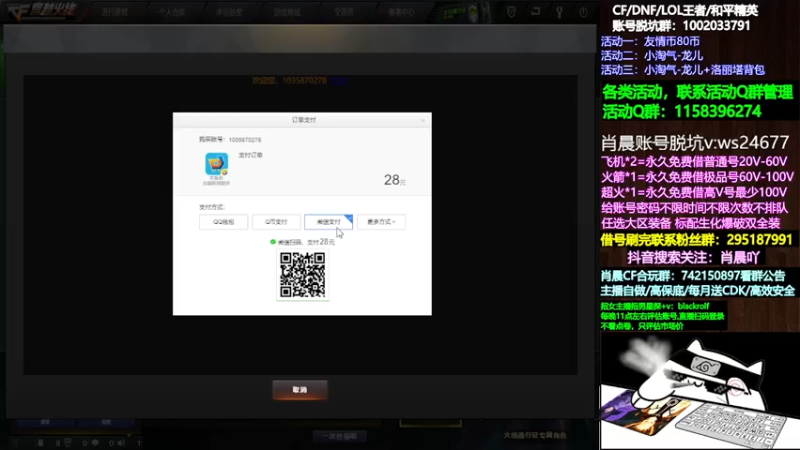Open 游戏商城 in the top navigation
This screenshot has height=450, width=800.
pyautogui.click(x=287, y=12)
